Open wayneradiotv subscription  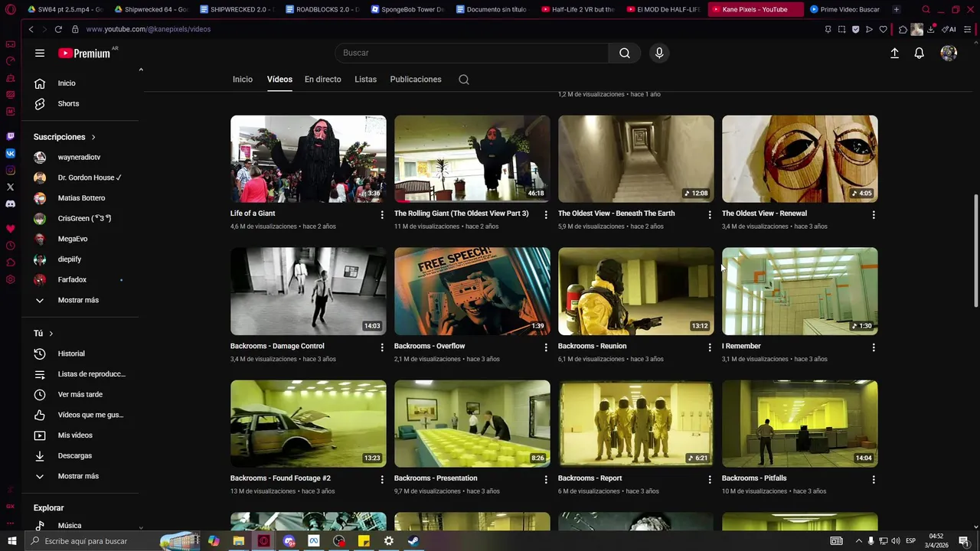(x=80, y=157)
